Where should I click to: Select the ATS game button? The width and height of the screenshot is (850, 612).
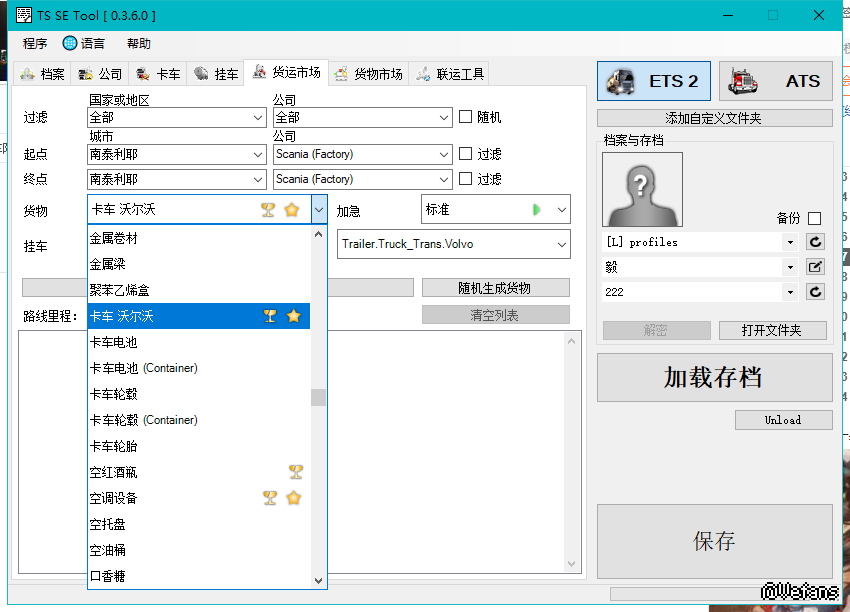point(775,81)
